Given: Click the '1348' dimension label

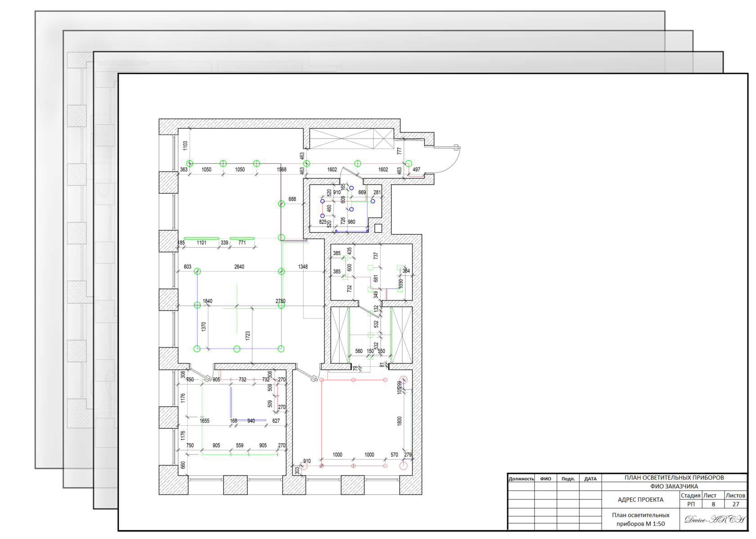Looking at the screenshot, I should (303, 267).
